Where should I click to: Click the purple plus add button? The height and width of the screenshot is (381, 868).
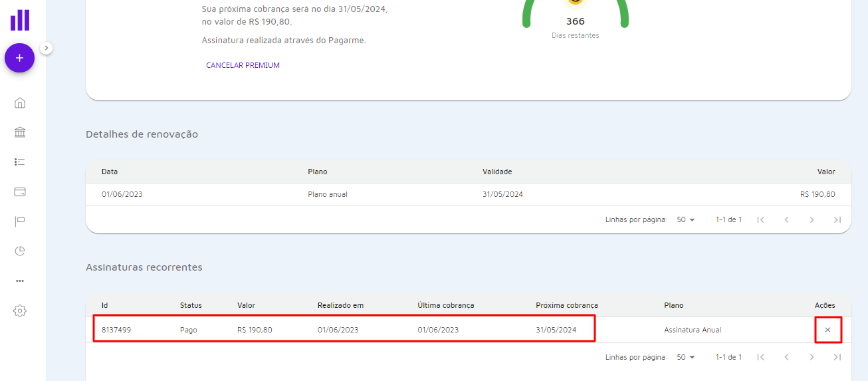pos(19,58)
